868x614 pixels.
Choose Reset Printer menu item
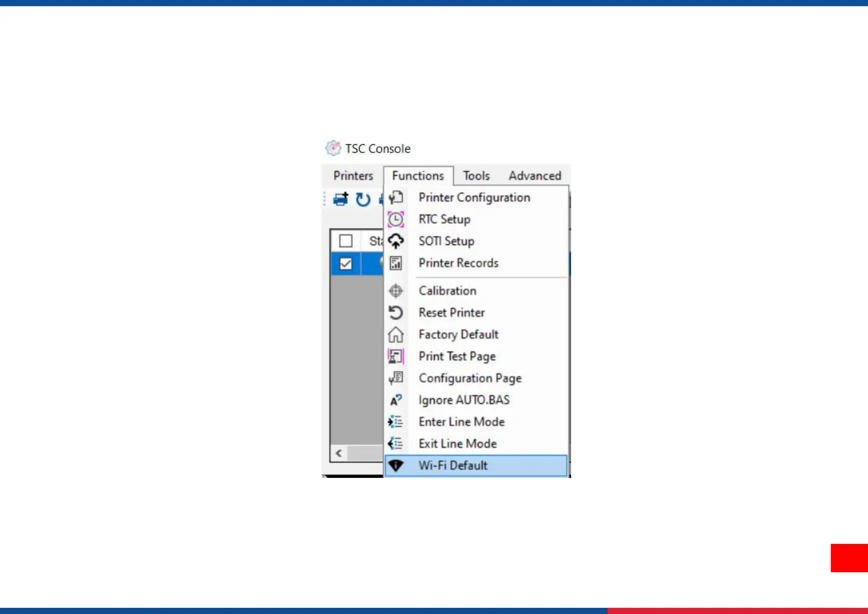coord(476,312)
